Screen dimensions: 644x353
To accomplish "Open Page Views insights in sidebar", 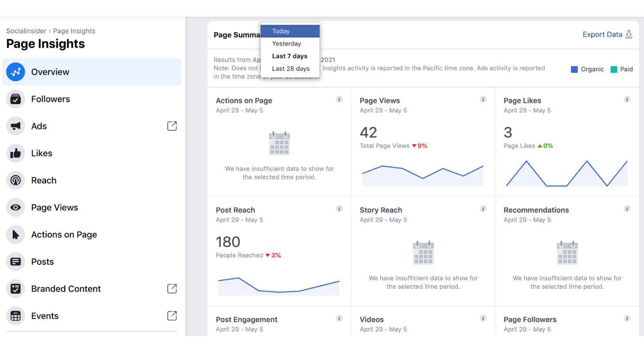I will tap(92, 207).
